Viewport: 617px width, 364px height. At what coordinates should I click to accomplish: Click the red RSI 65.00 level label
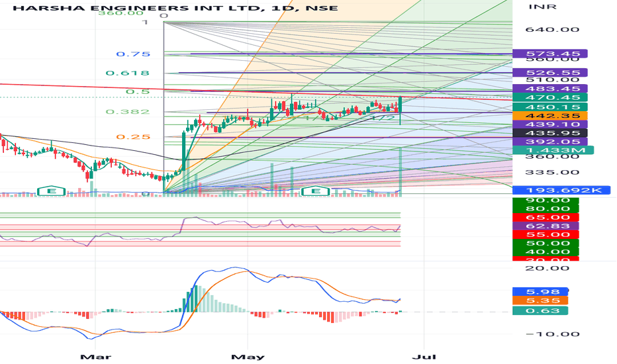coord(546,218)
